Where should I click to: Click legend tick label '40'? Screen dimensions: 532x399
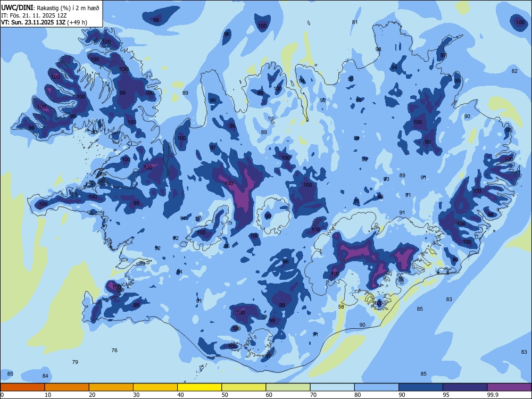180,395
